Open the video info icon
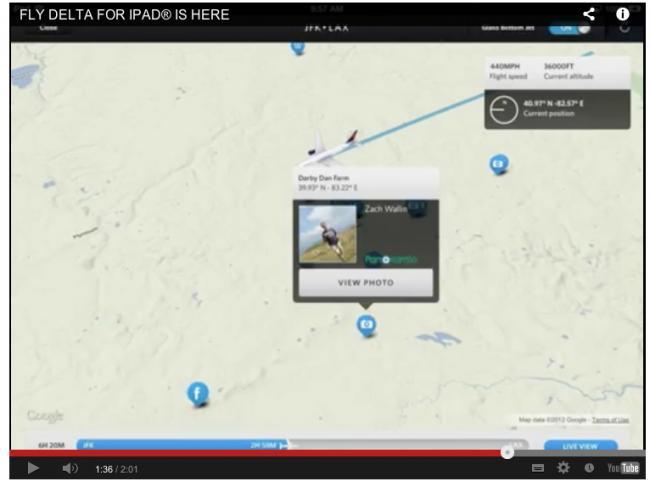Viewport: 650px width, 487px height. click(x=622, y=14)
